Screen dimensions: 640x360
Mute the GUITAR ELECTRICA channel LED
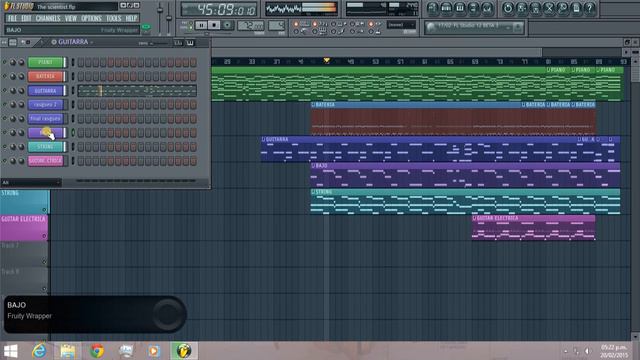[x=4, y=161]
